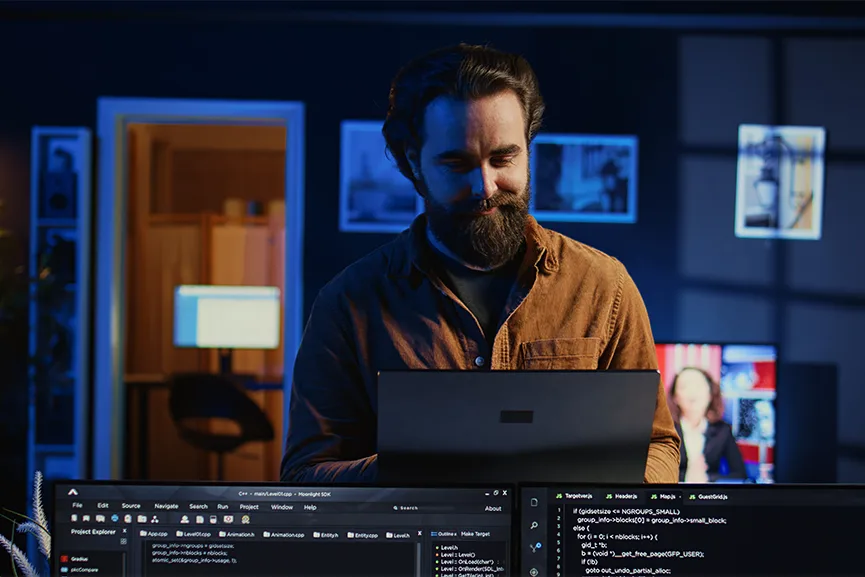Open the Explorer files icon in sidebar
This screenshot has height=577, width=865.
534,502
